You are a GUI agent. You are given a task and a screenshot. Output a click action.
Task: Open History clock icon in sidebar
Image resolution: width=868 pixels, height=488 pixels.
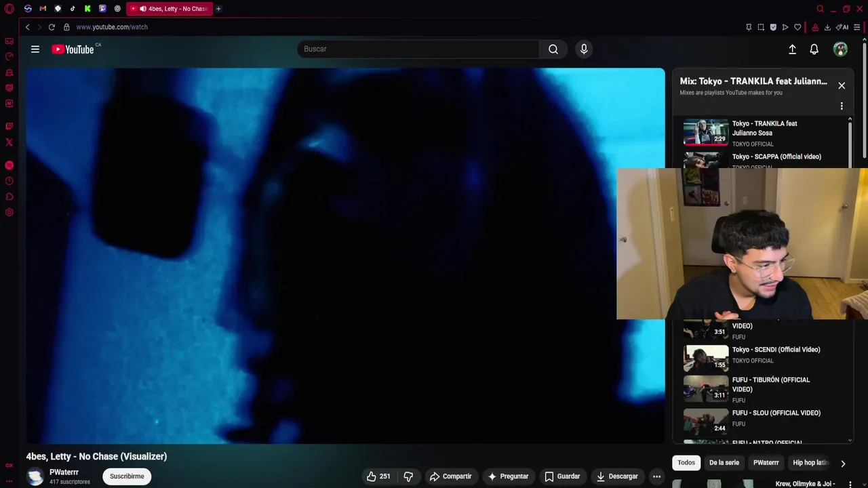click(x=9, y=181)
